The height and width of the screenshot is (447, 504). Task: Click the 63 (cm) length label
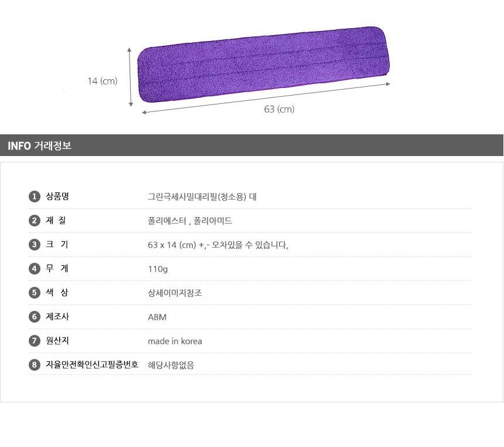coord(279,109)
